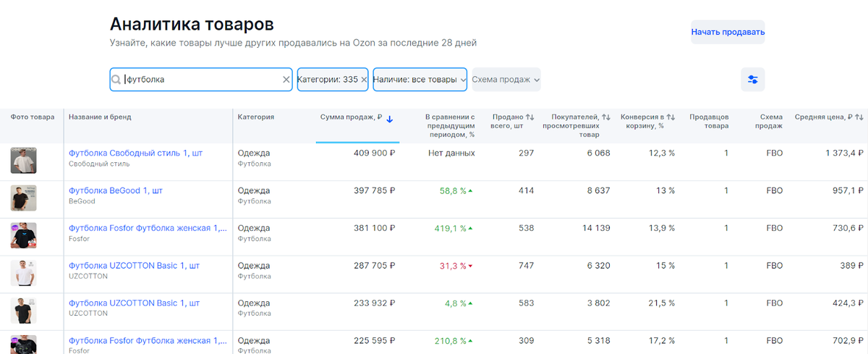Click the 957,1 ₽ average price

point(848,190)
